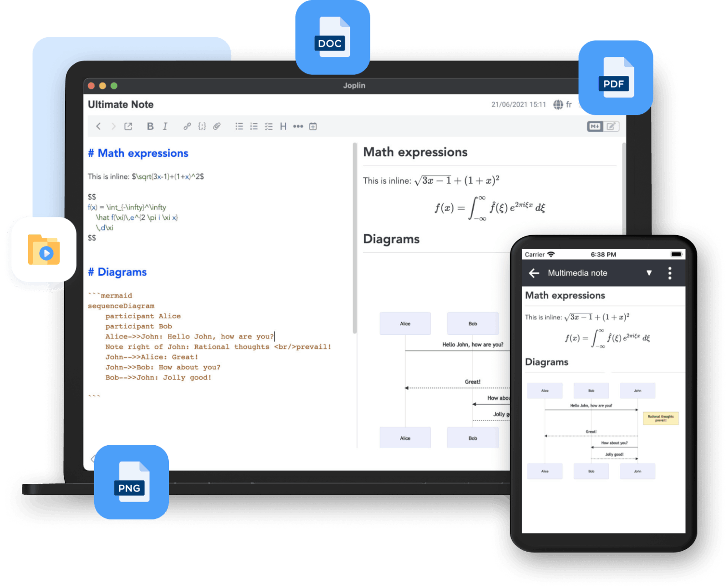
Task: Tap the 'Diagrams' heading on phone
Action: 546,362
